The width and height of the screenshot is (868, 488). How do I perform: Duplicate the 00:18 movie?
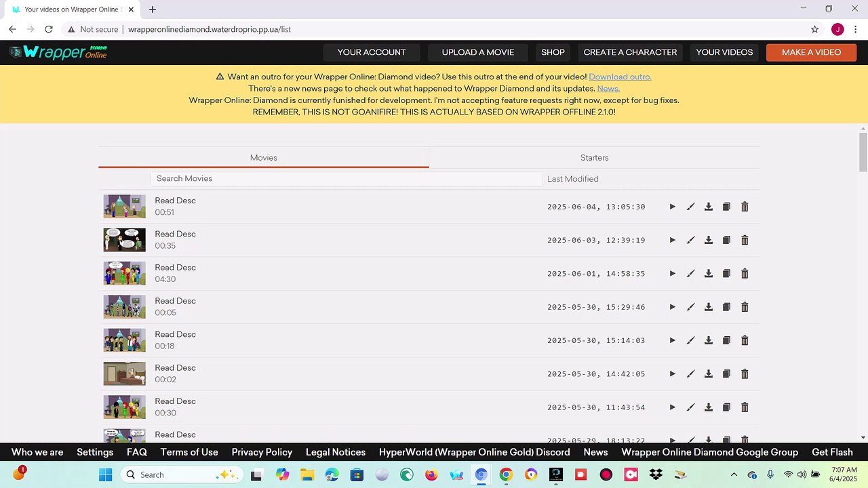(x=726, y=340)
